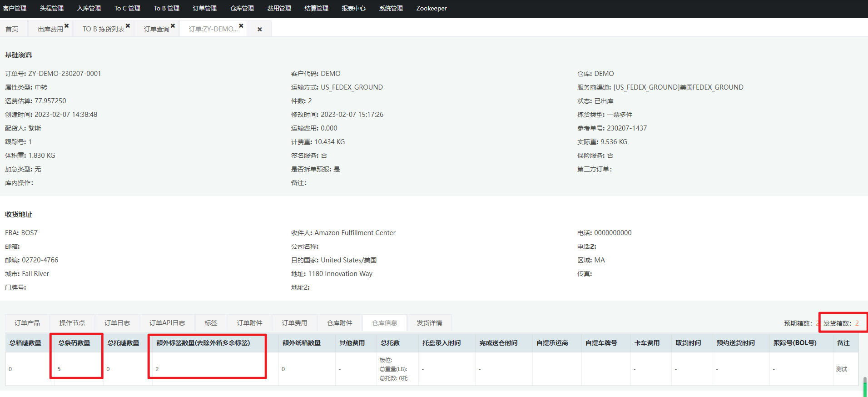Show the 仓库信息 tab

[385, 323]
